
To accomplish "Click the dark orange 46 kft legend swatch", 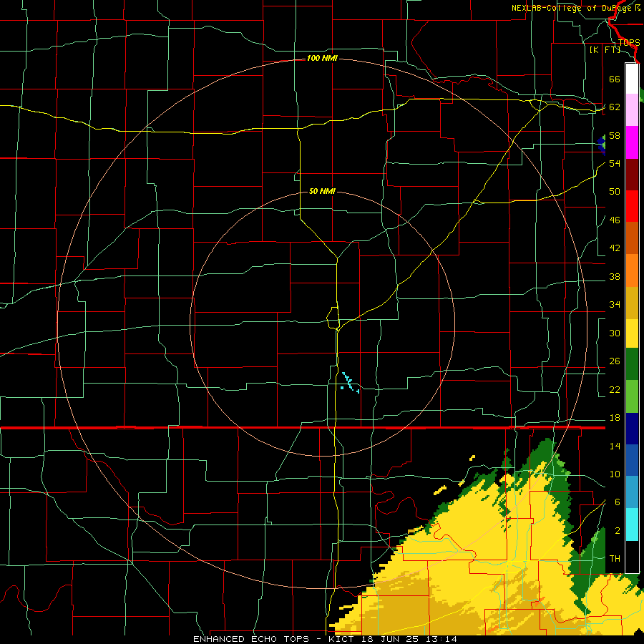I will [x=632, y=238].
